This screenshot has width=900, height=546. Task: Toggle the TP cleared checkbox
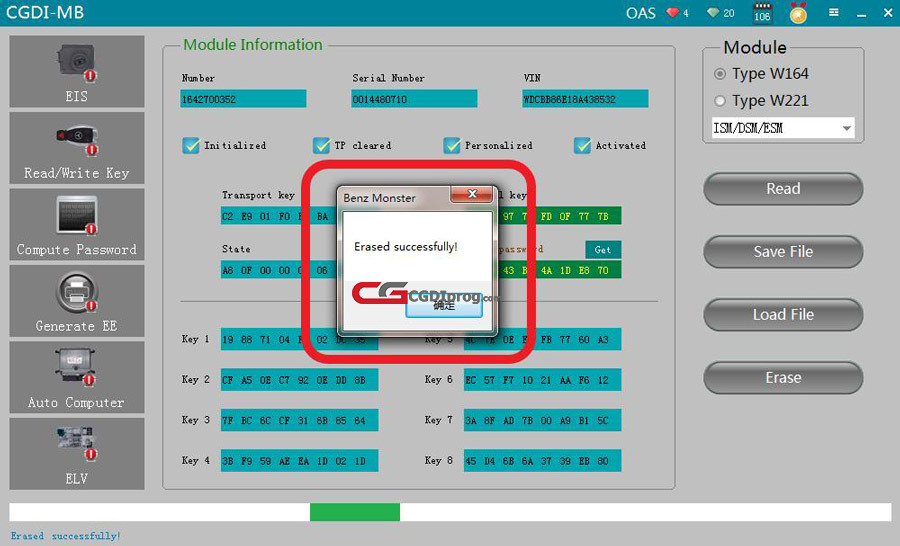click(321, 146)
